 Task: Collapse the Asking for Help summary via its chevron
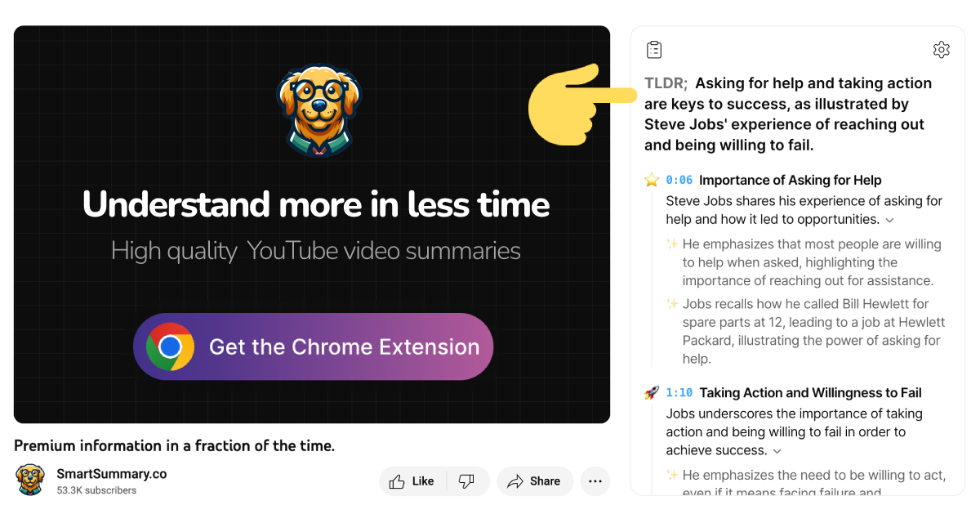point(889,221)
